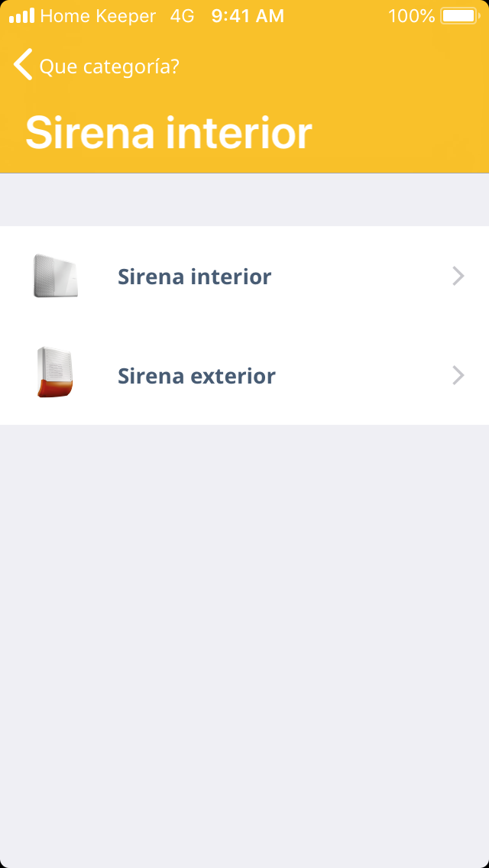Tap the gray gap above Sirena interior row
Image resolution: width=489 pixels, height=868 pixels.
(x=244, y=199)
